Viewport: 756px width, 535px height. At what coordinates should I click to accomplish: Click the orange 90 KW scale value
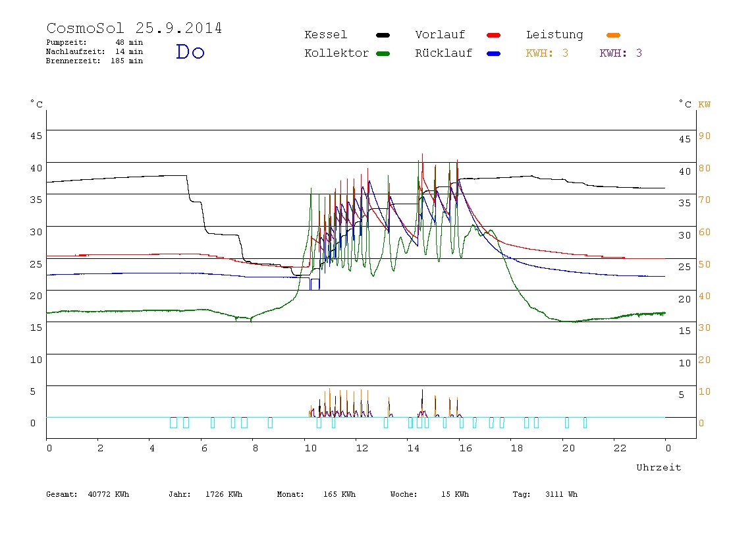coord(705,136)
